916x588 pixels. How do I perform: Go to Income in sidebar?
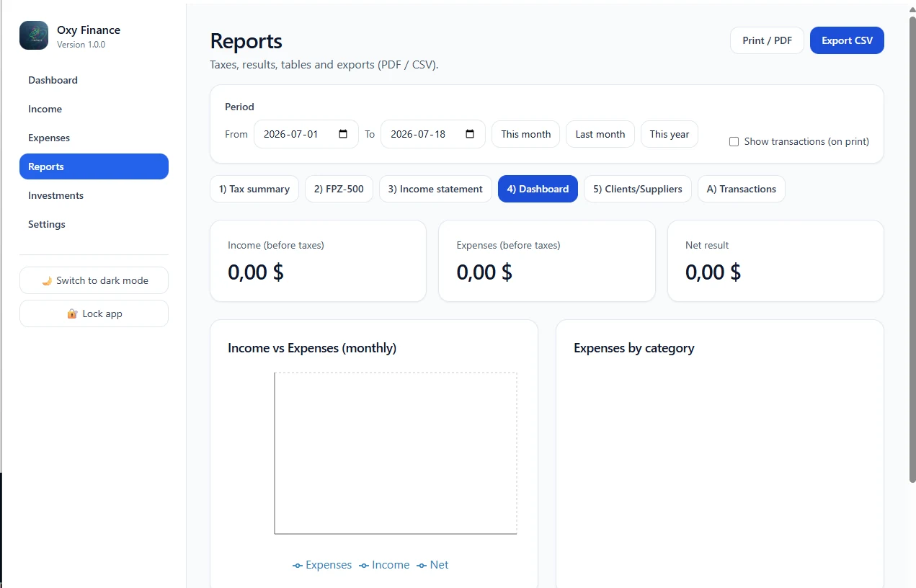click(94, 109)
